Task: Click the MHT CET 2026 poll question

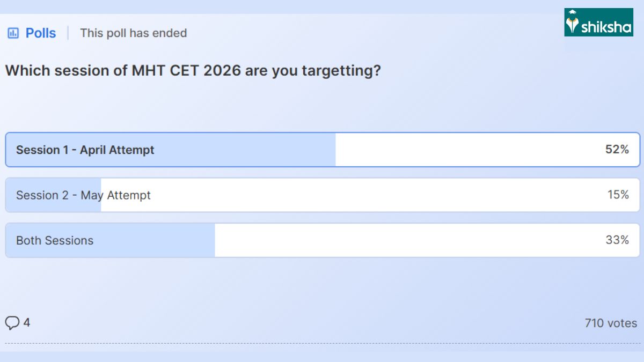Action: (x=193, y=71)
